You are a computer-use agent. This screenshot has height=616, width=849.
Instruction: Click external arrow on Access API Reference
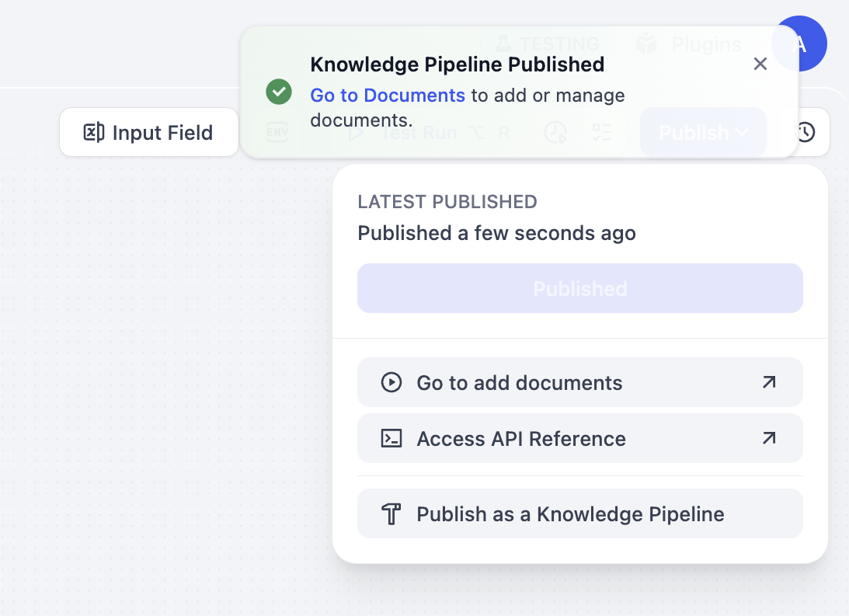(769, 439)
